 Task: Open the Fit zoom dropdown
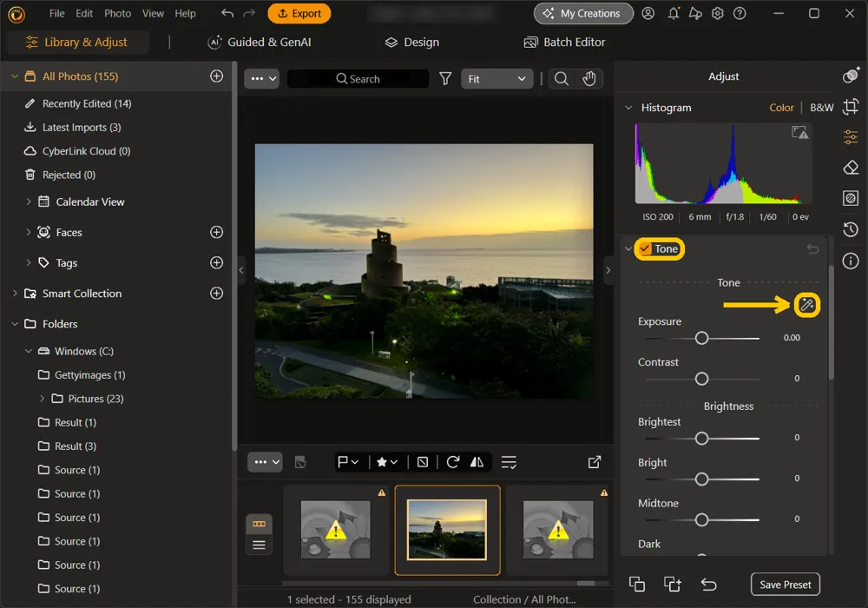(x=496, y=79)
